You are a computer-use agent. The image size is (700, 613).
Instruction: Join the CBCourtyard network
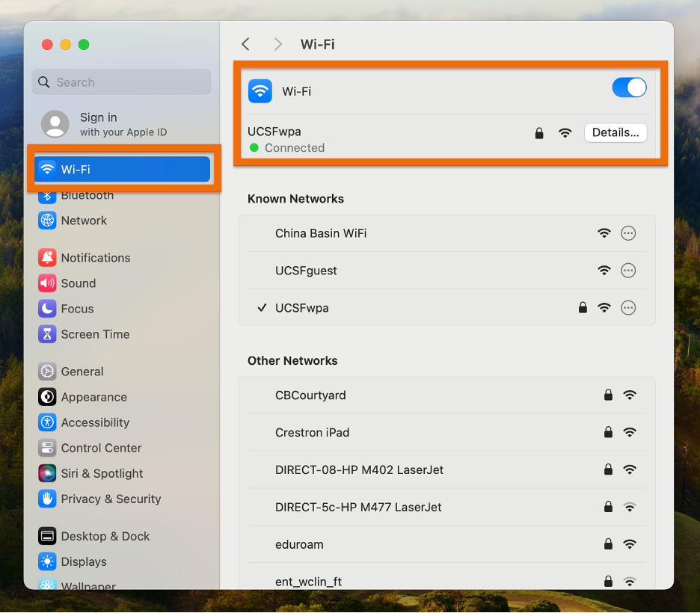(447, 395)
